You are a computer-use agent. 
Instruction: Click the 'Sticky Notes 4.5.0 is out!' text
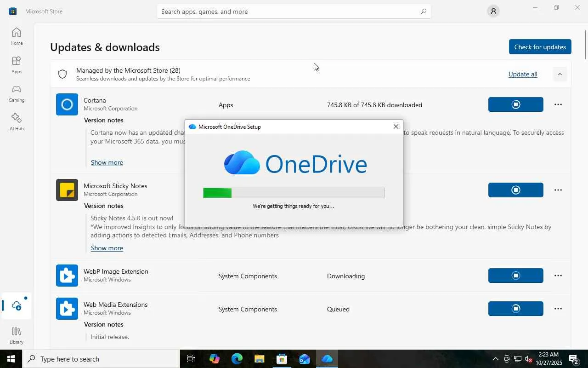coord(132,218)
